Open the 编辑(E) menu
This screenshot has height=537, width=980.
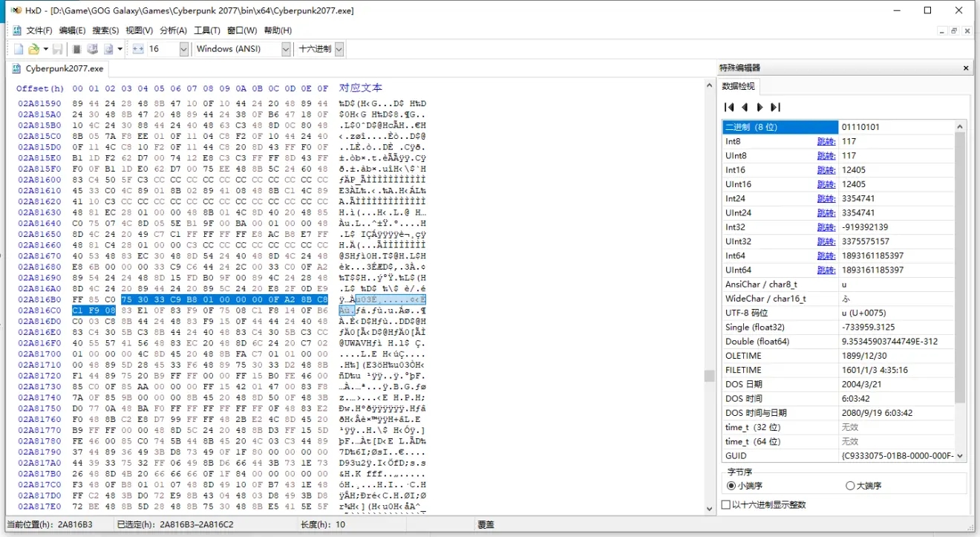coord(72,30)
